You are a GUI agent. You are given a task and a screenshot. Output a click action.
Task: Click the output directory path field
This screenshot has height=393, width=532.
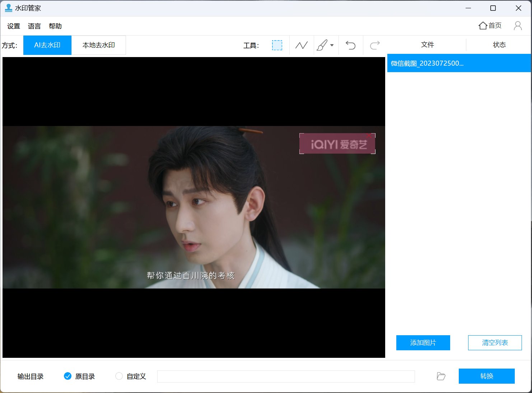point(286,376)
